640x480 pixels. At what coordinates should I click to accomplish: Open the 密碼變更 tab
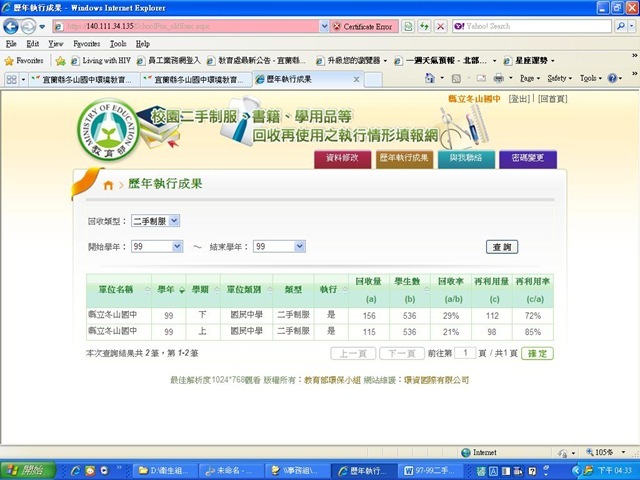point(527,158)
